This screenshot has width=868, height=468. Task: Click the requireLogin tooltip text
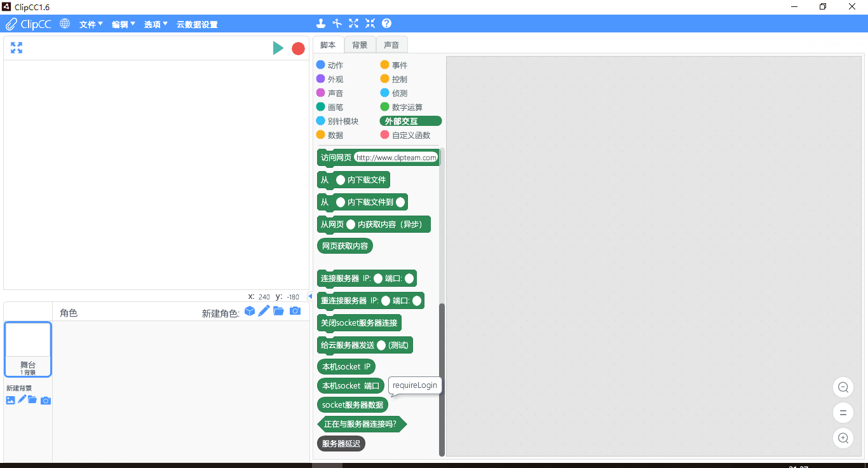(x=414, y=385)
